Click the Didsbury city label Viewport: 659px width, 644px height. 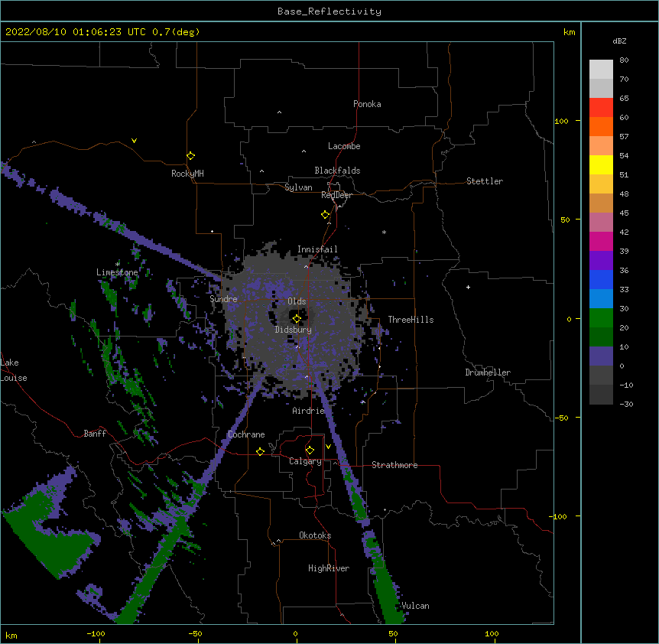click(x=294, y=330)
